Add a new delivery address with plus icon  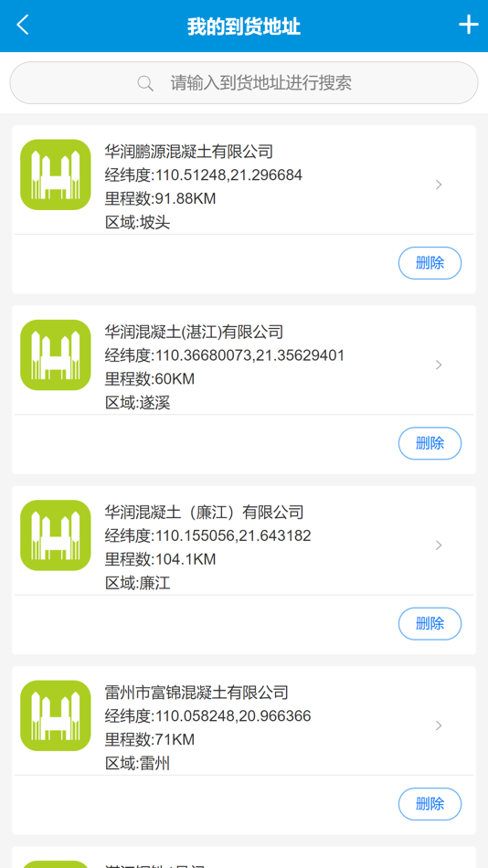coord(469,25)
